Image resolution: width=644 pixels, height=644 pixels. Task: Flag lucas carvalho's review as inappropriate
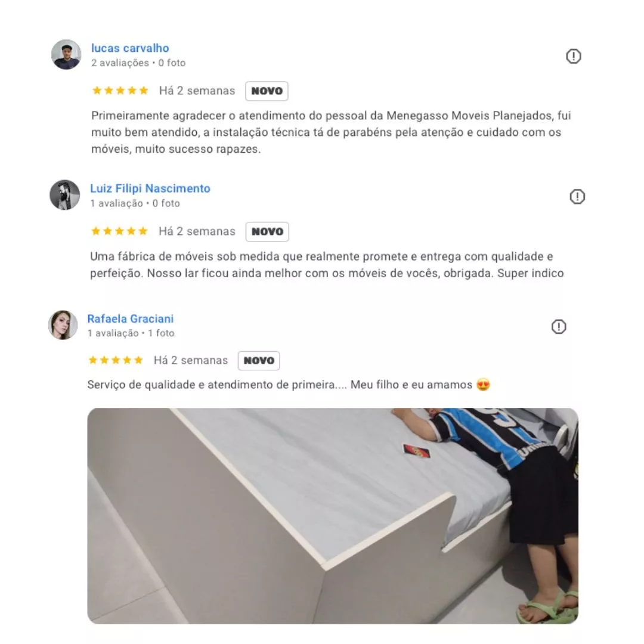574,56
